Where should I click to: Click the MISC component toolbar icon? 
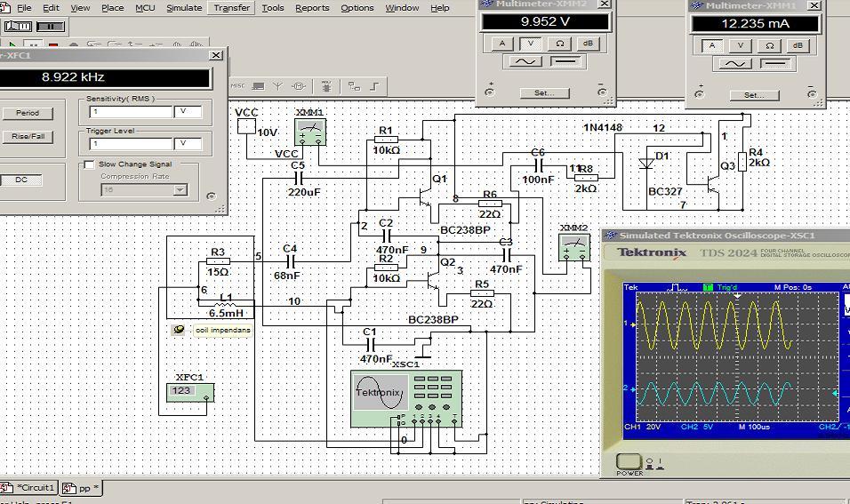238,86
